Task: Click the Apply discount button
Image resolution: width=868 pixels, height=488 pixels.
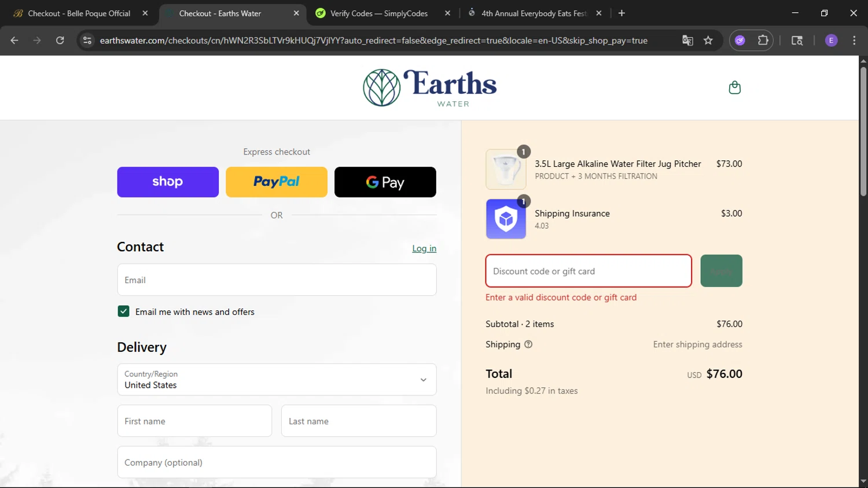Action: pos(721,271)
